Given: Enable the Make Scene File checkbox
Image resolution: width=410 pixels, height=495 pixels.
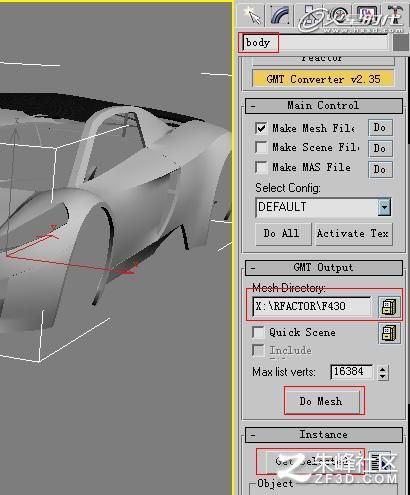Looking at the screenshot, I should pyautogui.click(x=261, y=147).
